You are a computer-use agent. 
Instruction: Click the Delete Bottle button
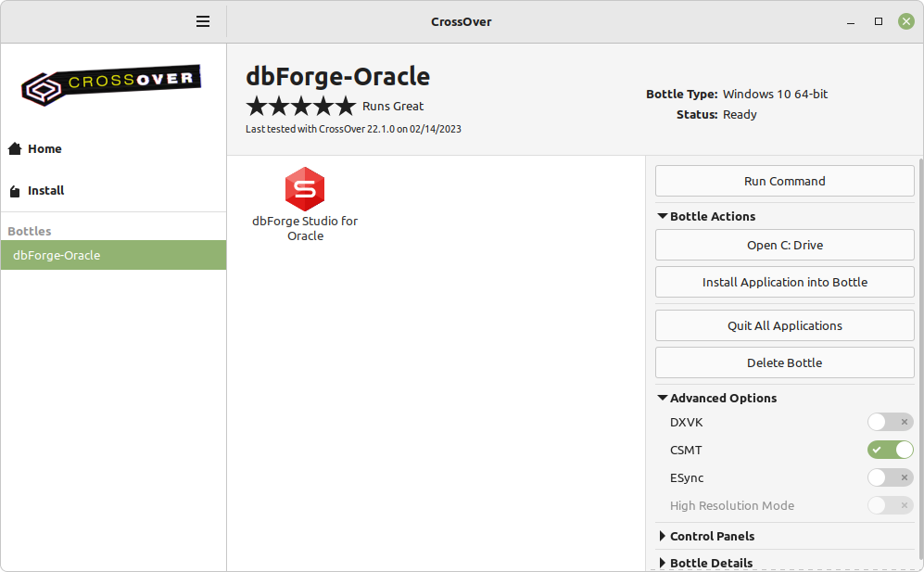(x=784, y=362)
